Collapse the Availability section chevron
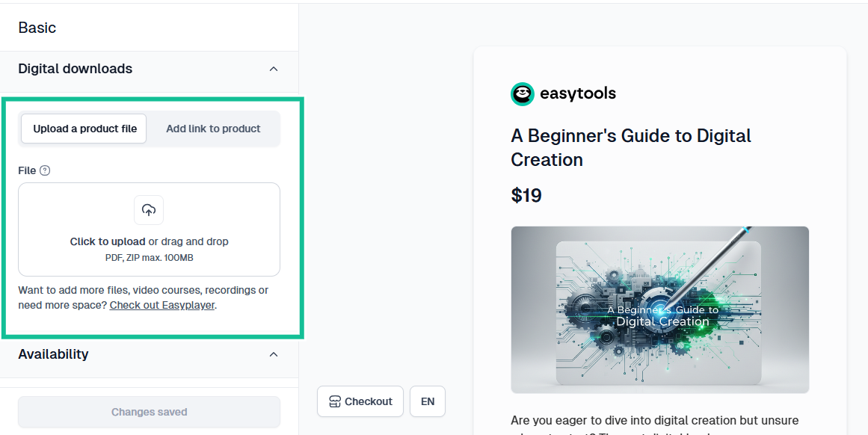The width and height of the screenshot is (868, 435). click(x=274, y=354)
